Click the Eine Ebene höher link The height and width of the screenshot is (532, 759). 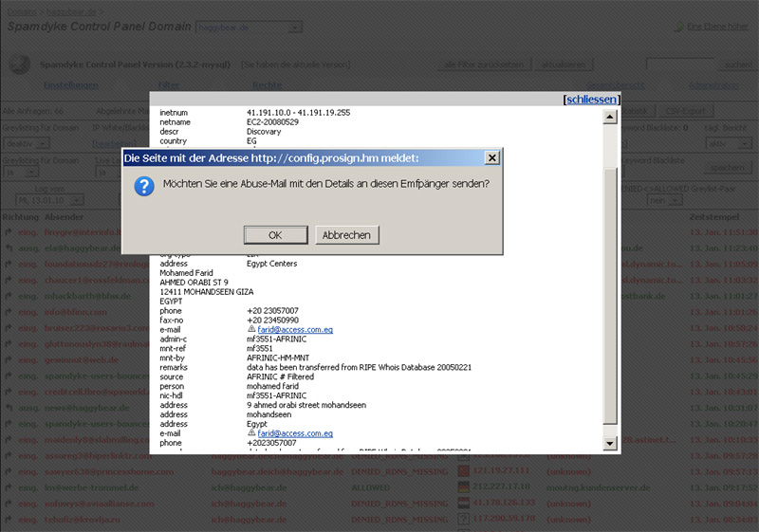[717, 27]
